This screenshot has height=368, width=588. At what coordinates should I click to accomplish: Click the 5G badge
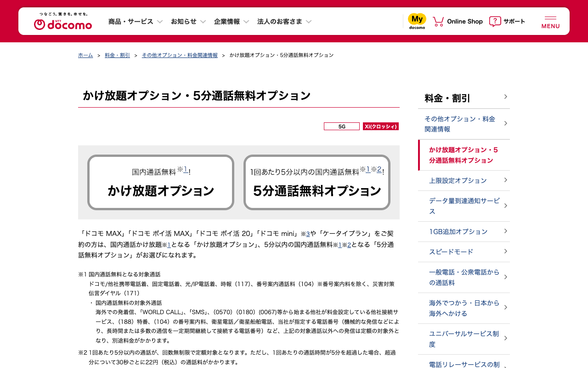[x=342, y=126]
